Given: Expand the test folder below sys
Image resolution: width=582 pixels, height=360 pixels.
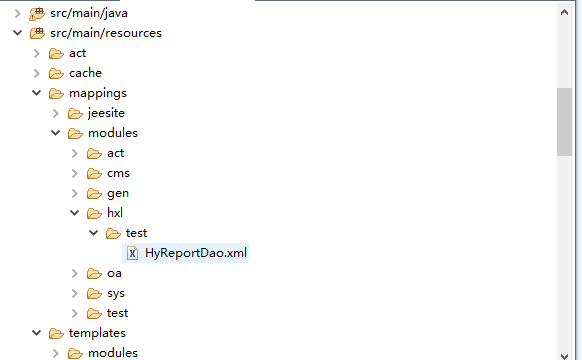Looking at the screenshot, I should [x=75, y=314].
